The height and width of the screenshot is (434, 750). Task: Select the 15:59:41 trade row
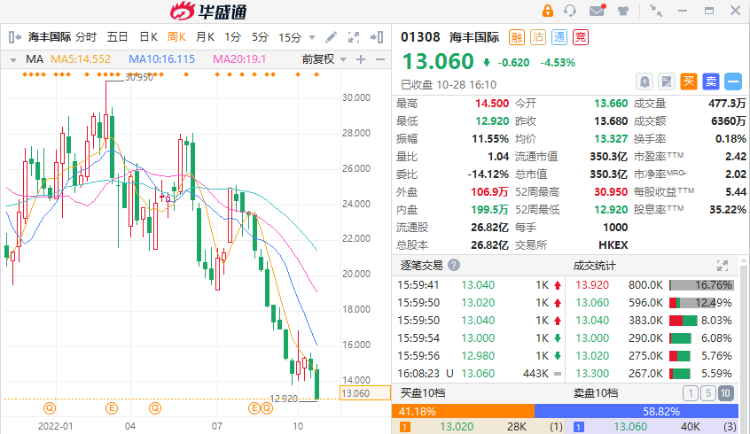click(x=479, y=285)
